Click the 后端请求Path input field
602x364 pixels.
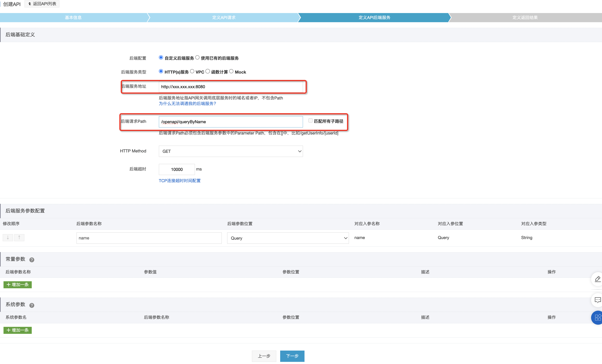point(231,122)
